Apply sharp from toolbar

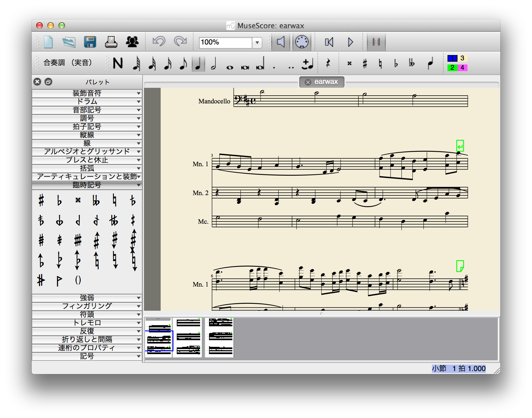[365, 64]
